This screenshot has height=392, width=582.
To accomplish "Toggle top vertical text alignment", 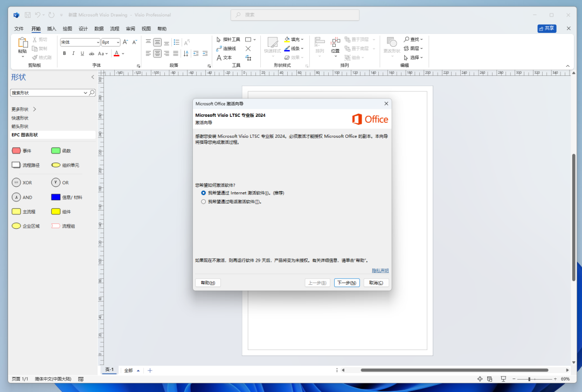I will click(x=149, y=43).
